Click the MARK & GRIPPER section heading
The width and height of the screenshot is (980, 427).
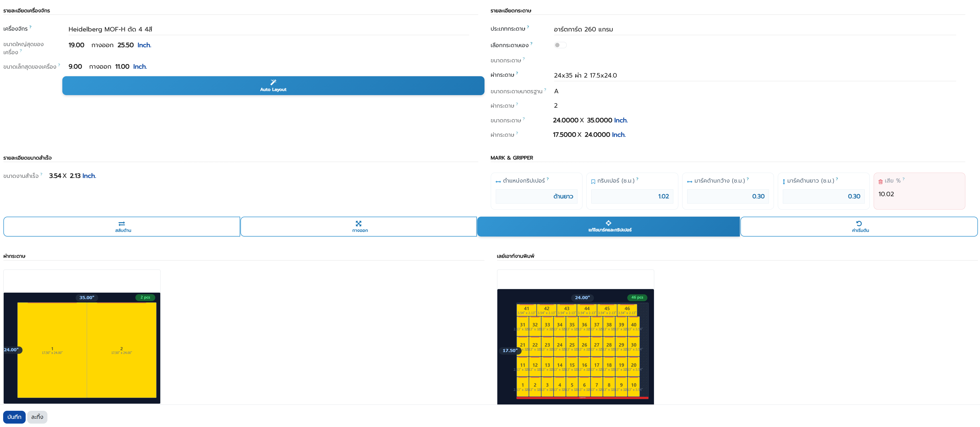(512, 157)
